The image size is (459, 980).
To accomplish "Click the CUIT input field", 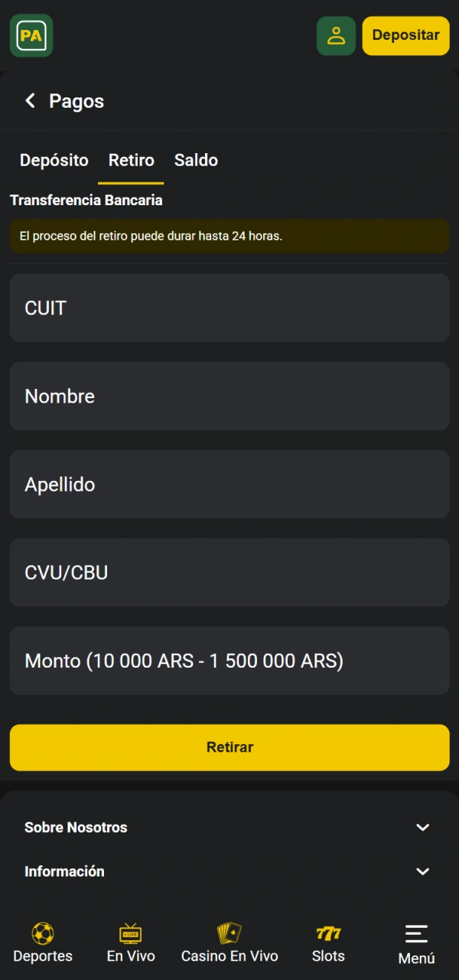I will 229,308.
